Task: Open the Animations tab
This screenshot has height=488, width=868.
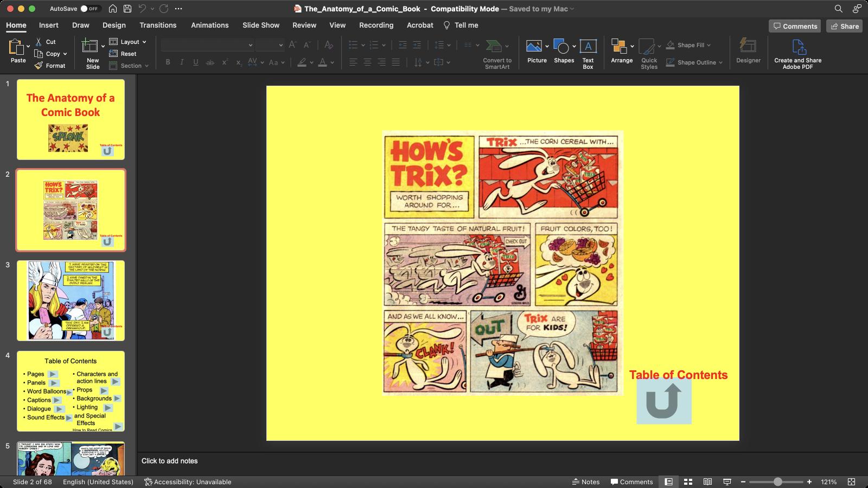Action: coord(209,25)
